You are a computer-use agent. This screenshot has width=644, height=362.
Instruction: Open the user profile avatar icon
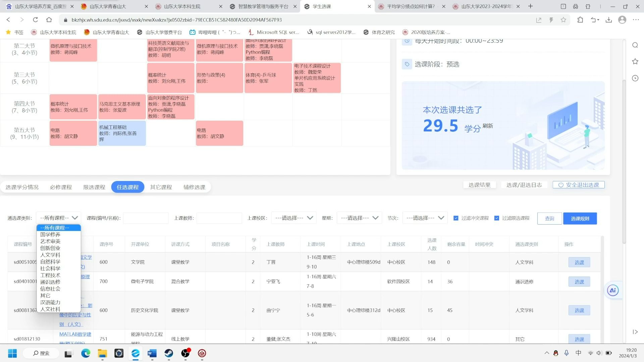[622, 20]
